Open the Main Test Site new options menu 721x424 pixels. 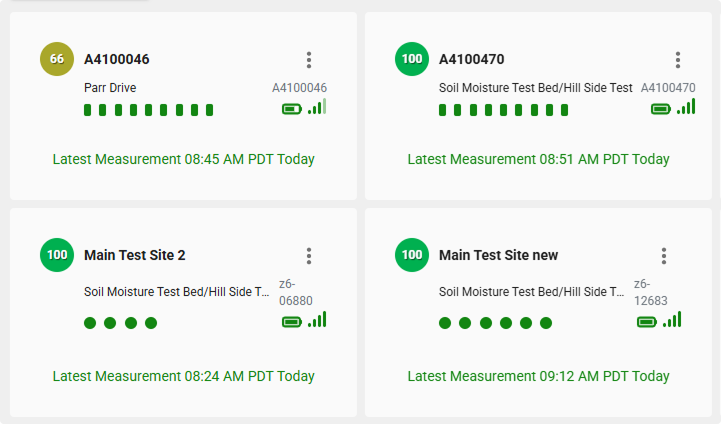pyautogui.click(x=664, y=256)
